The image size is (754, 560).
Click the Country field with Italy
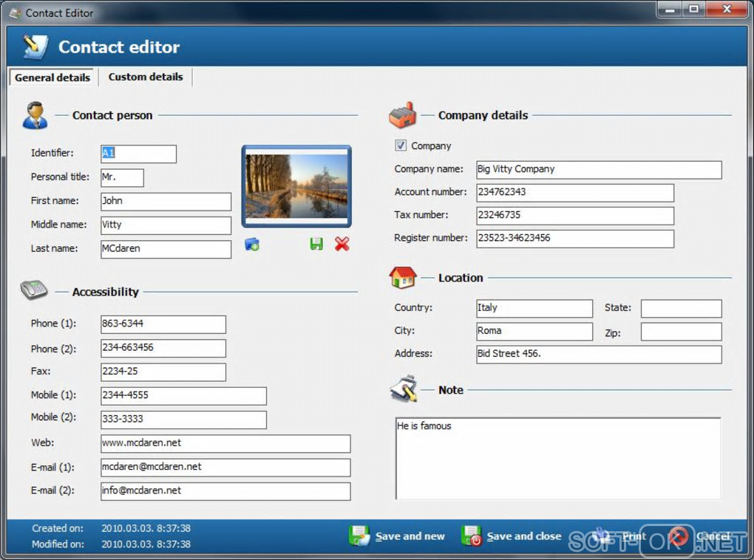534,308
